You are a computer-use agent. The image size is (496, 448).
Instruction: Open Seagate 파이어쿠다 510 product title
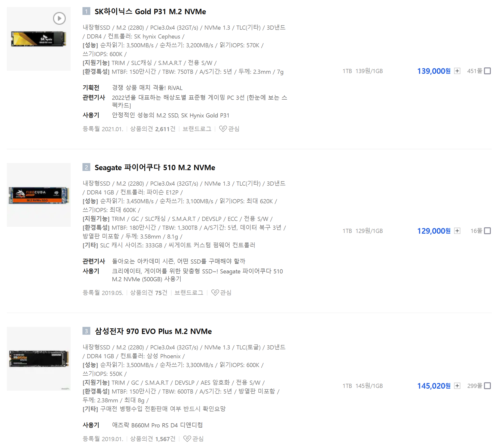click(x=155, y=168)
